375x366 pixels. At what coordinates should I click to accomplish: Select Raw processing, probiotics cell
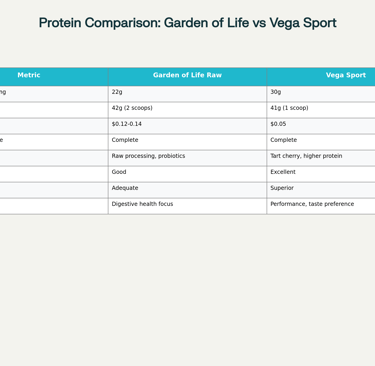[x=187, y=158]
